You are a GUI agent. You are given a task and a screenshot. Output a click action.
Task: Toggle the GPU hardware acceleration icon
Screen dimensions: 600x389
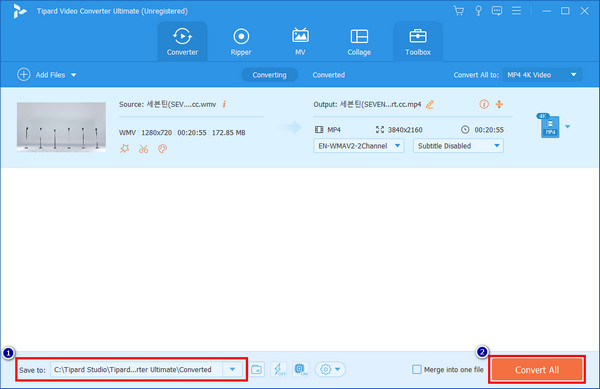(300, 369)
